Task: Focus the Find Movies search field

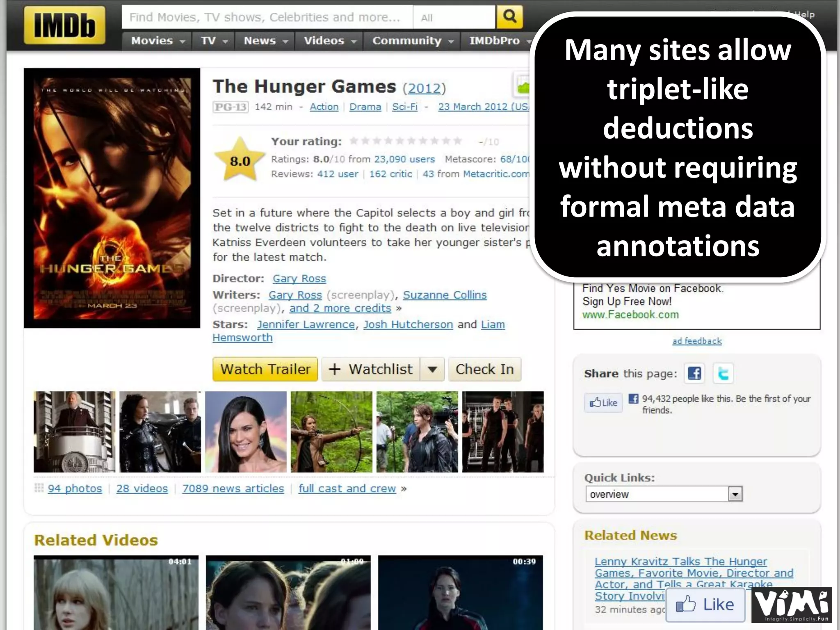Action: pyautogui.click(x=267, y=17)
